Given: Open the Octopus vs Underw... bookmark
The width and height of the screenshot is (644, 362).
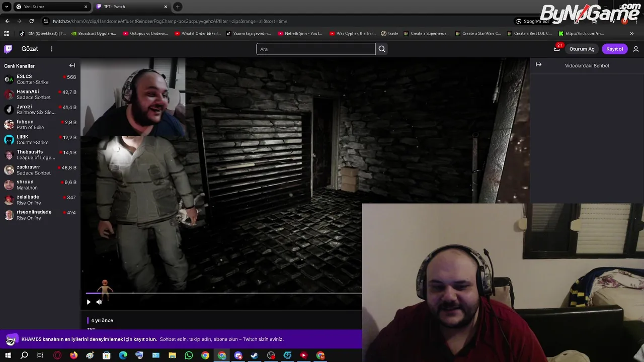Looking at the screenshot, I should point(146,34).
